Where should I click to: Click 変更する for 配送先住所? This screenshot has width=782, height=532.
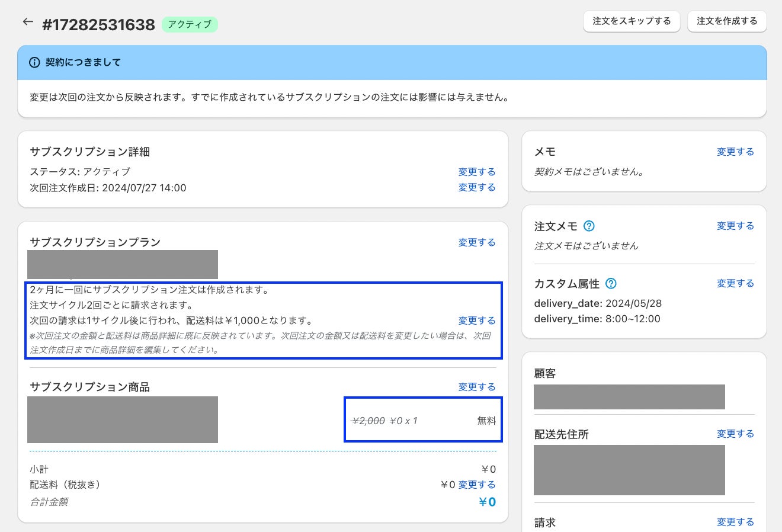[x=735, y=434]
